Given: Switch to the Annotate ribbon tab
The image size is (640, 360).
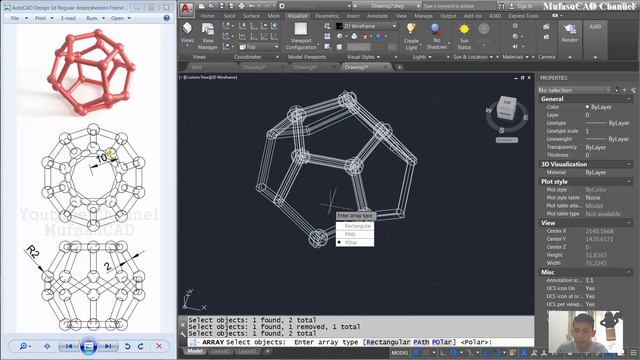Looking at the screenshot, I should tap(377, 16).
